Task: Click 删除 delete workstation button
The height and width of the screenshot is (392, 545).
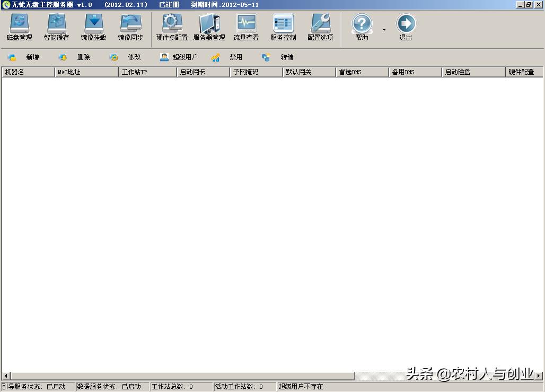Action: tap(74, 57)
